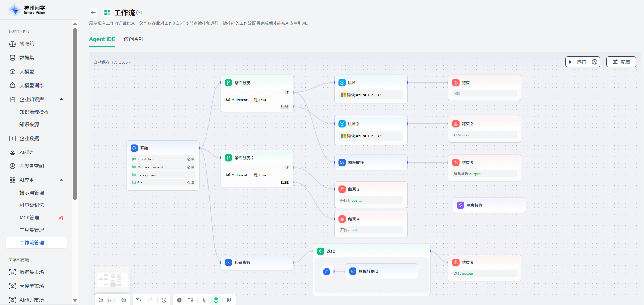Click the add note icon

191,300
